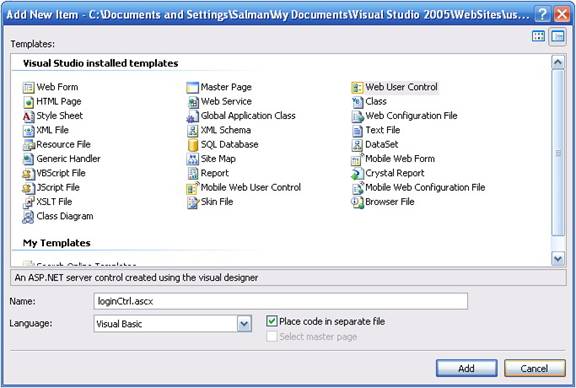Pick the JScript File template icon
Screen dimensions: 576x388
pos(28,188)
